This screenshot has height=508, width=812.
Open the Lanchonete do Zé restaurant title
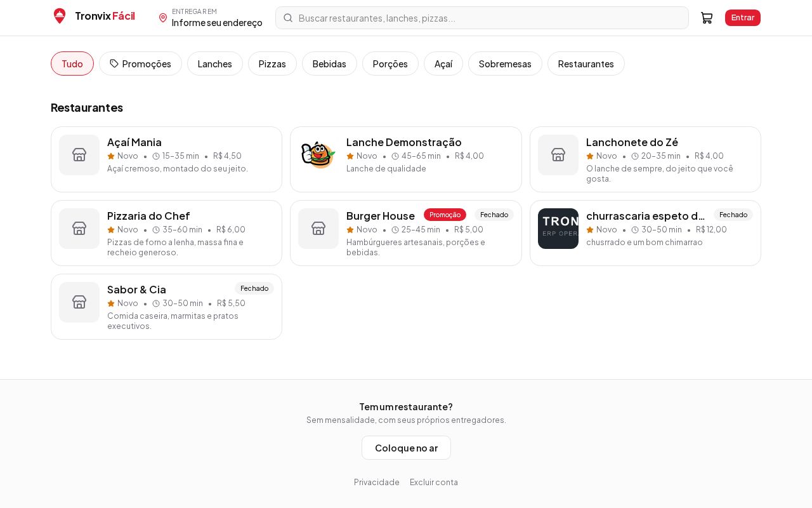tap(632, 142)
